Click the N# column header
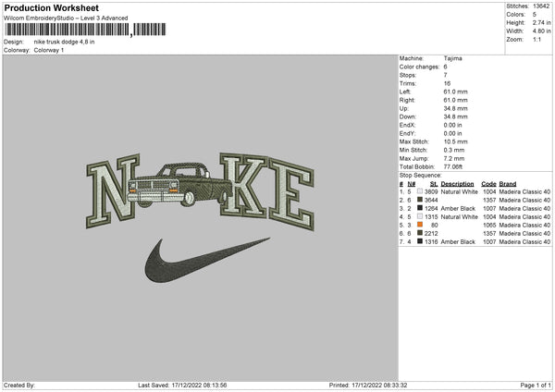555x392 pixels. 412,184
